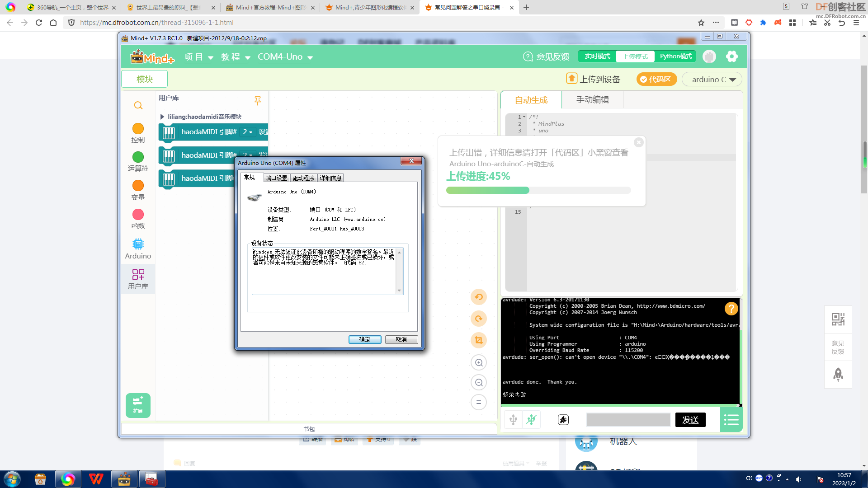Click the USB disconnect serial icon
Screen dimensions: 868x488
(532, 420)
